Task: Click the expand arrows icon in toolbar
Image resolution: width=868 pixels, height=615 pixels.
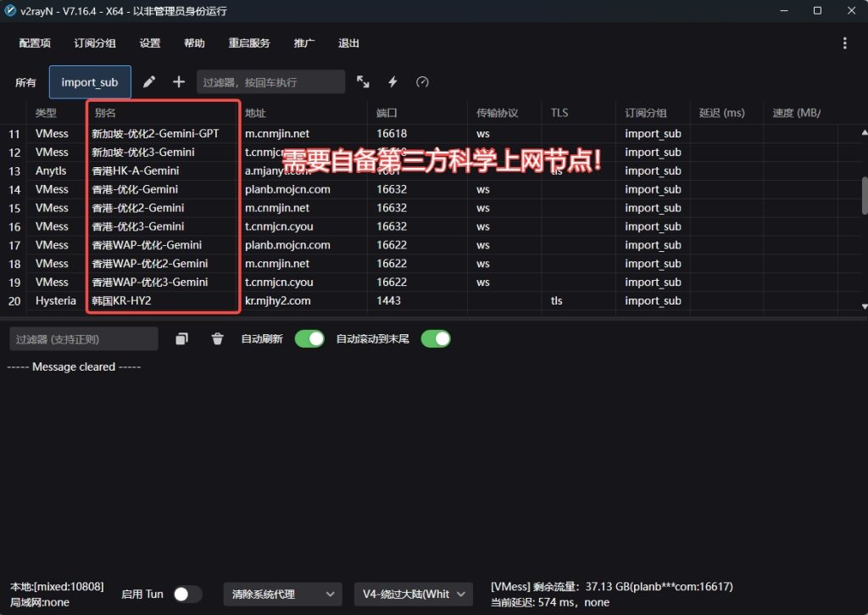Action: [x=363, y=82]
